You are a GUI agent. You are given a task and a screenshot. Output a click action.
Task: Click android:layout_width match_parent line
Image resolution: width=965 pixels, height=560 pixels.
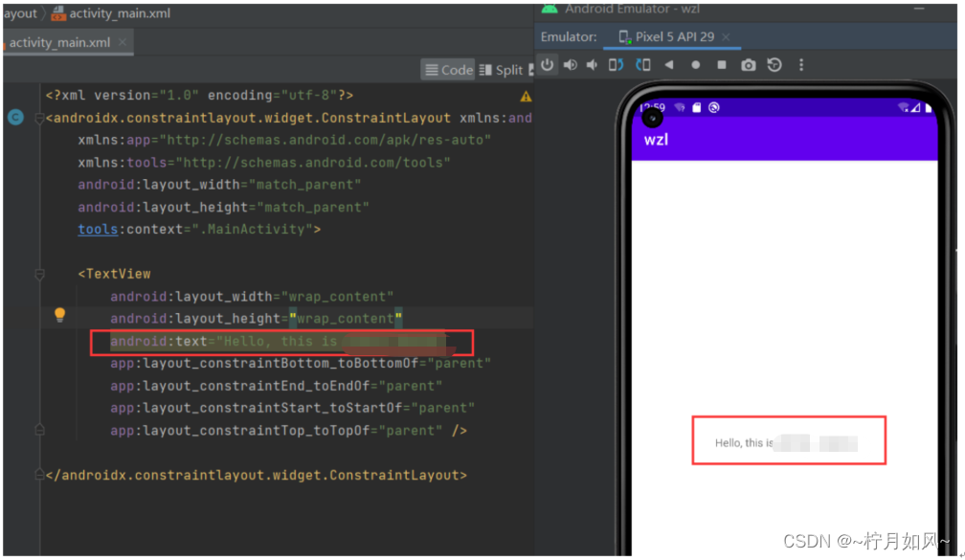219,185
